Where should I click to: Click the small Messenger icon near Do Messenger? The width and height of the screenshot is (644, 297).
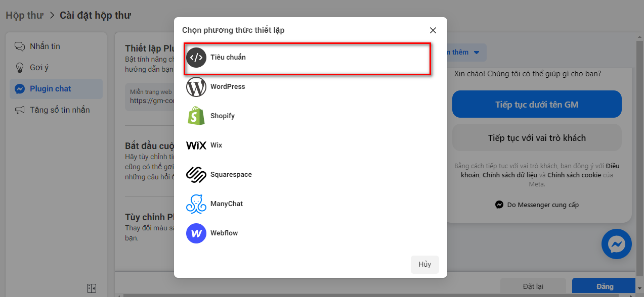499,205
